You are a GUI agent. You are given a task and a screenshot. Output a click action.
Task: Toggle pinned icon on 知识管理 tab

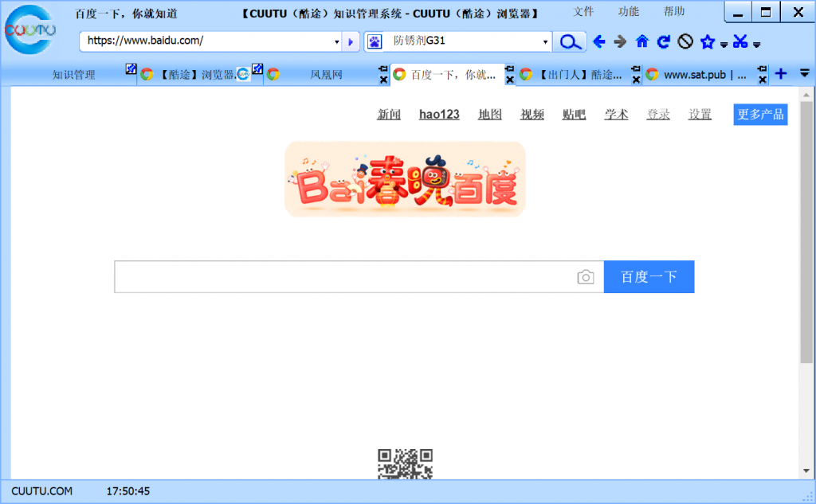[x=131, y=68]
